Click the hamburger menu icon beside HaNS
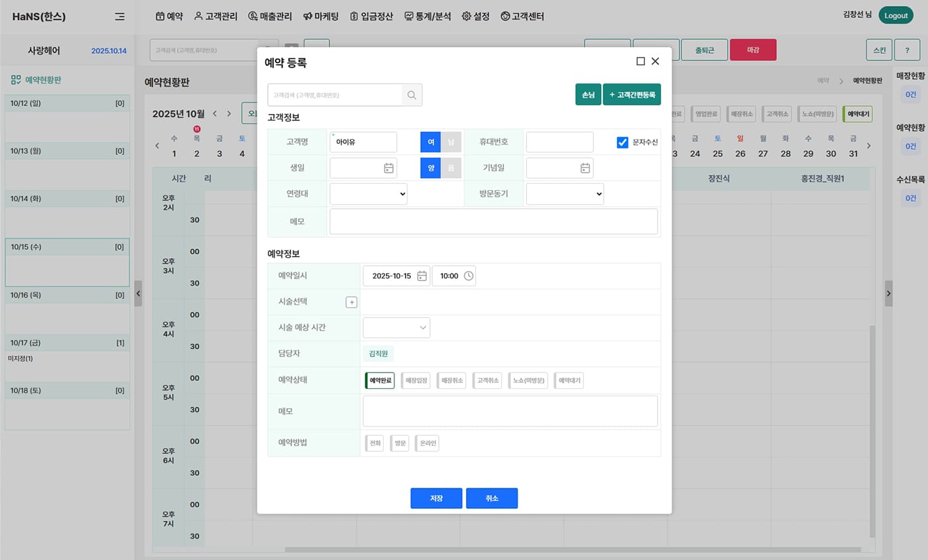The image size is (928, 560). (x=119, y=17)
